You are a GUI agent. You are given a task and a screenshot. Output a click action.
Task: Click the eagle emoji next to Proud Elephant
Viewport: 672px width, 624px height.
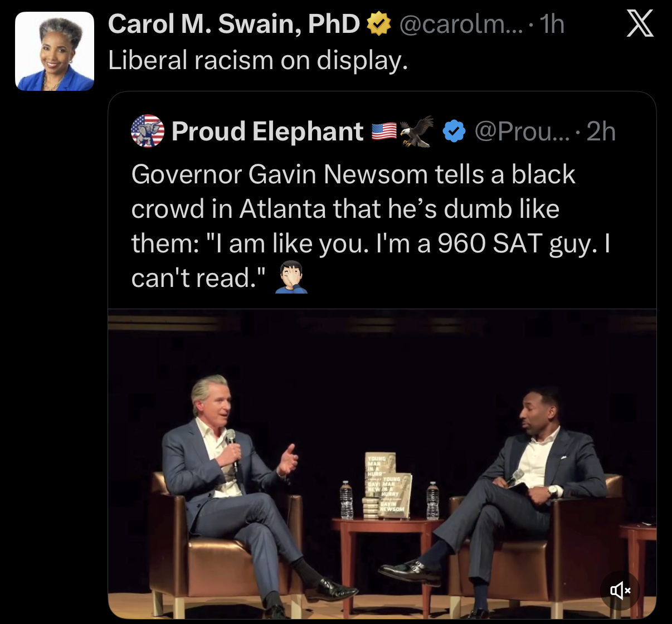click(417, 131)
